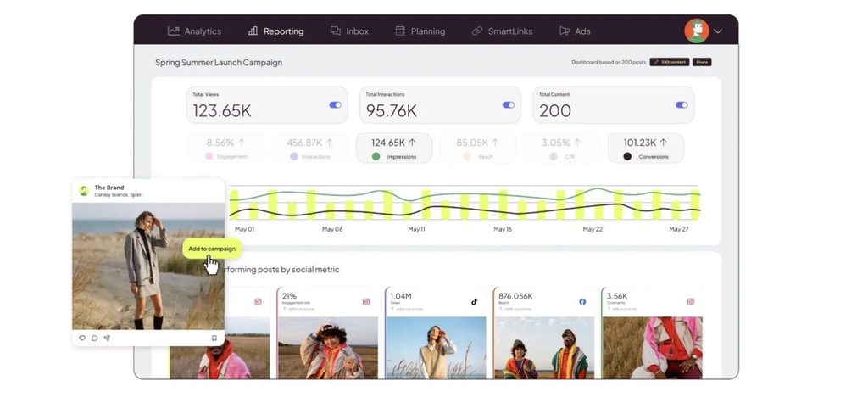This screenshot has height=403, width=868.
Task: Open the Ads tab
Action: click(x=575, y=31)
